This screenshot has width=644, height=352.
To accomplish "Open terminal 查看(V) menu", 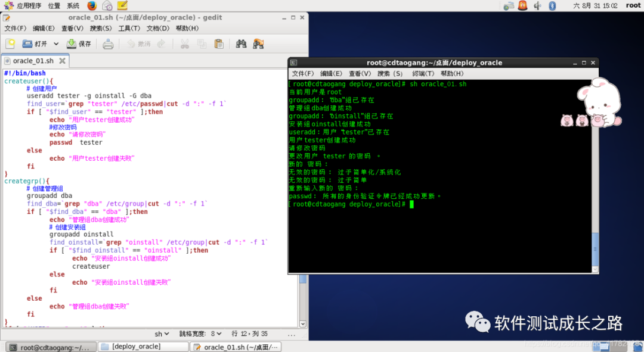I will [x=360, y=73].
